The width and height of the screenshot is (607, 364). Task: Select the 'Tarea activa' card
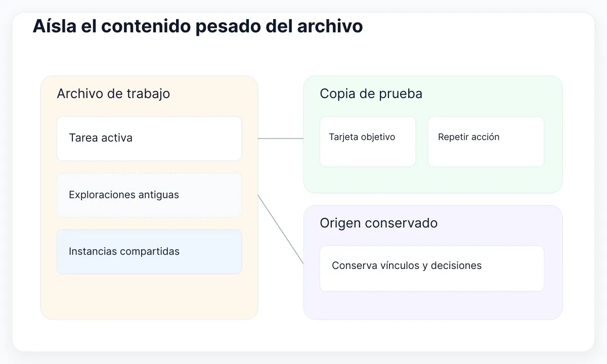click(149, 139)
